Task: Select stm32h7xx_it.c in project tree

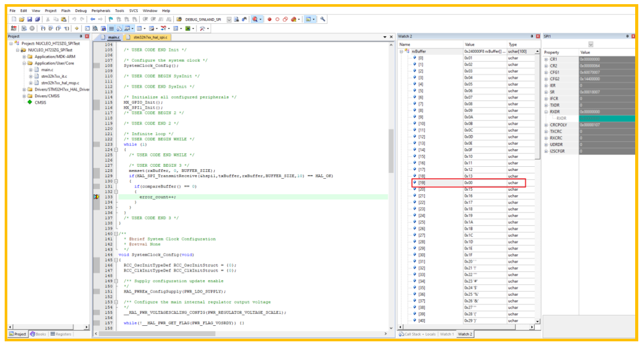Action: tap(54, 76)
